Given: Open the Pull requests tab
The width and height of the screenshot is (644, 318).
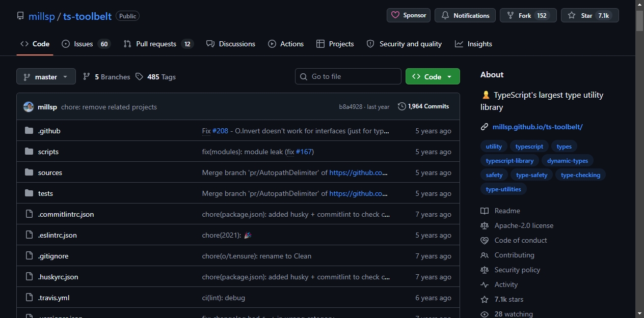Looking at the screenshot, I should coord(158,44).
